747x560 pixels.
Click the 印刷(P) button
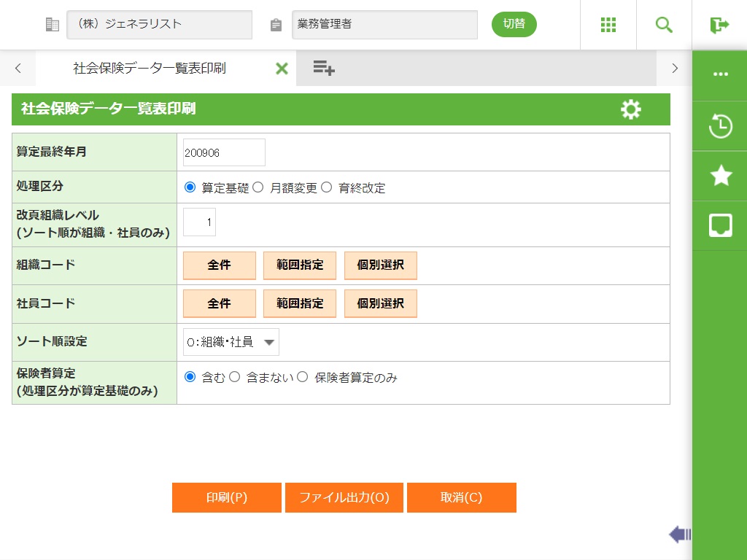(227, 498)
